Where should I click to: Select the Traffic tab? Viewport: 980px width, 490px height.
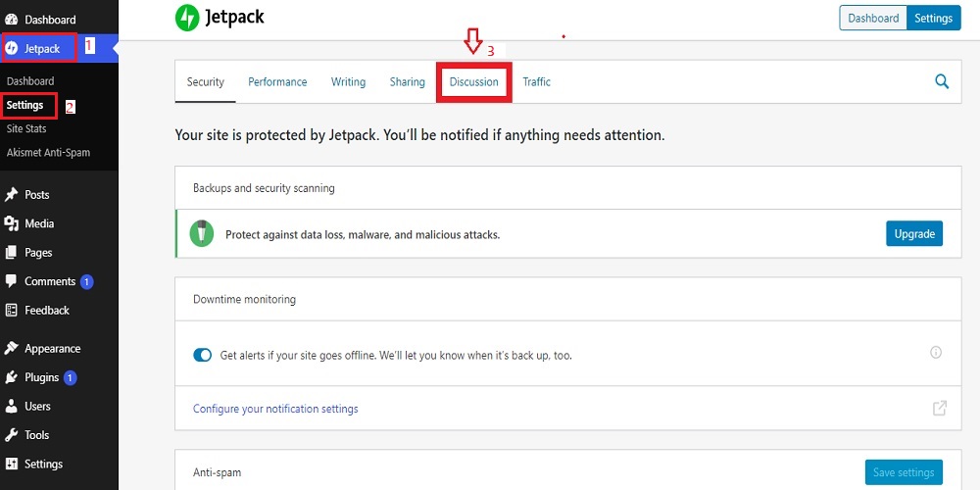coord(536,82)
